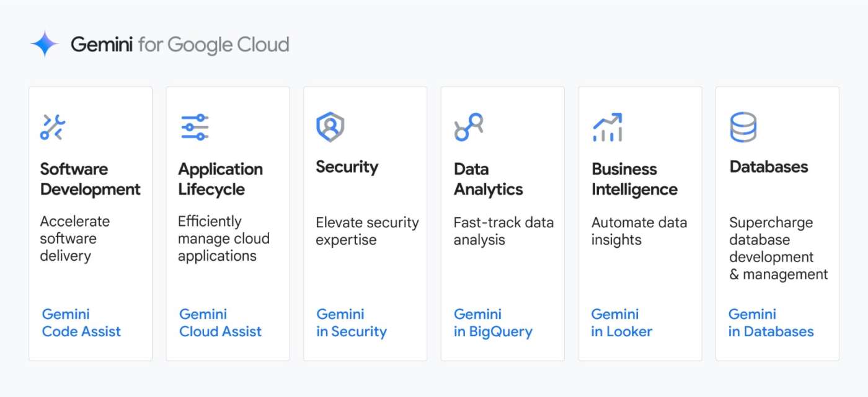The height and width of the screenshot is (397, 868).
Task: Click the Application Lifecycle sliders icon
Action: pos(195,127)
